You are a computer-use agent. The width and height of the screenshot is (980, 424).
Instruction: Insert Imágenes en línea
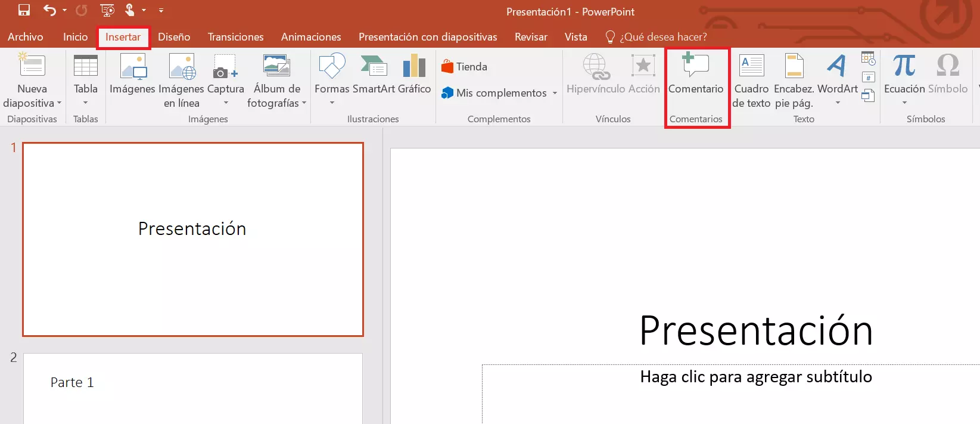(x=182, y=81)
